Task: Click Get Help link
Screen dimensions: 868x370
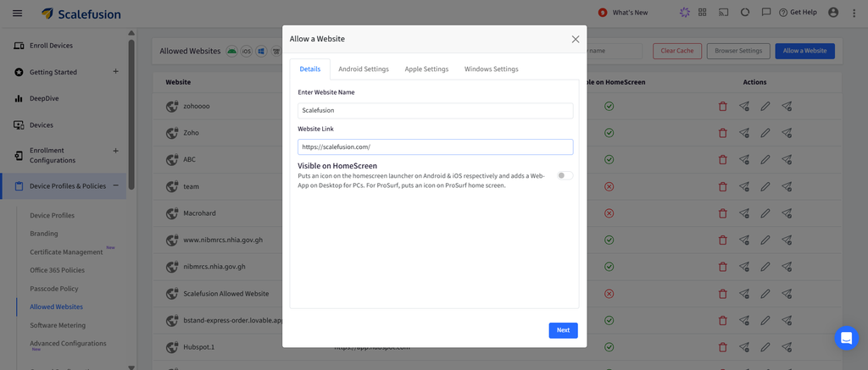Action: (798, 13)
